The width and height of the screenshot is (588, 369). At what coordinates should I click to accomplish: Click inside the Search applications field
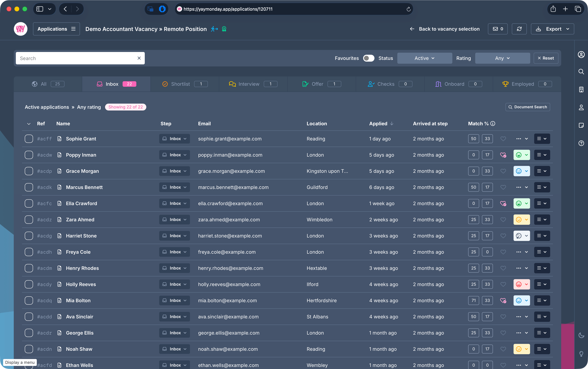point(73,58)
